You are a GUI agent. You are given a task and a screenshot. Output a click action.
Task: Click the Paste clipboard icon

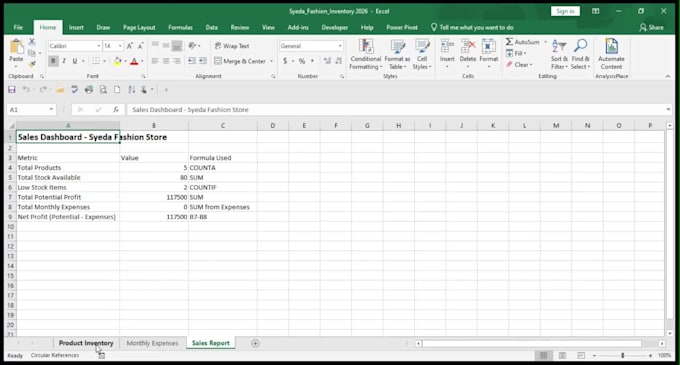pyautogui.click(x=16, y=47)
